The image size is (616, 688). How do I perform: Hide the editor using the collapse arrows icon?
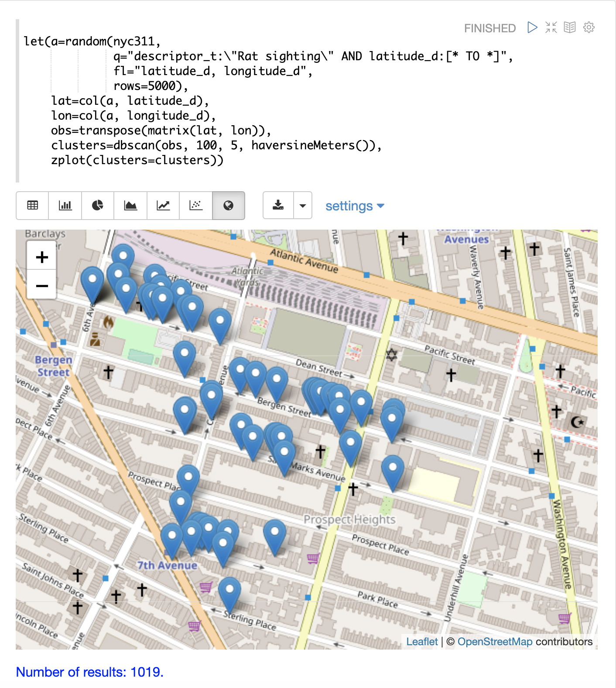(551, 28)
